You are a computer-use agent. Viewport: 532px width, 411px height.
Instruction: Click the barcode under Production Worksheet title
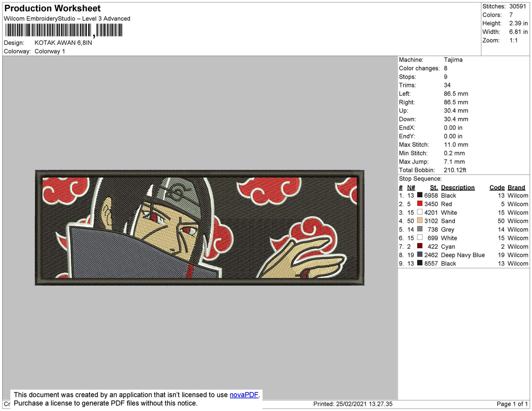63,30
